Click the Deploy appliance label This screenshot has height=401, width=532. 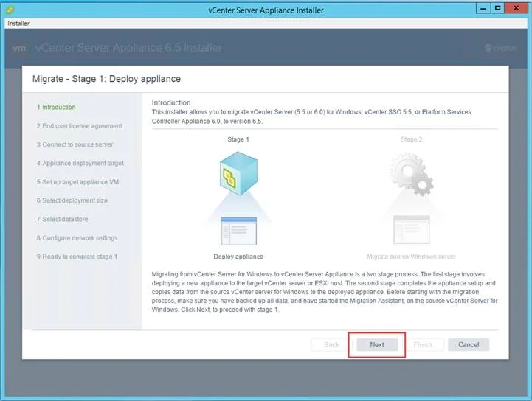click(x=238, y=257)
